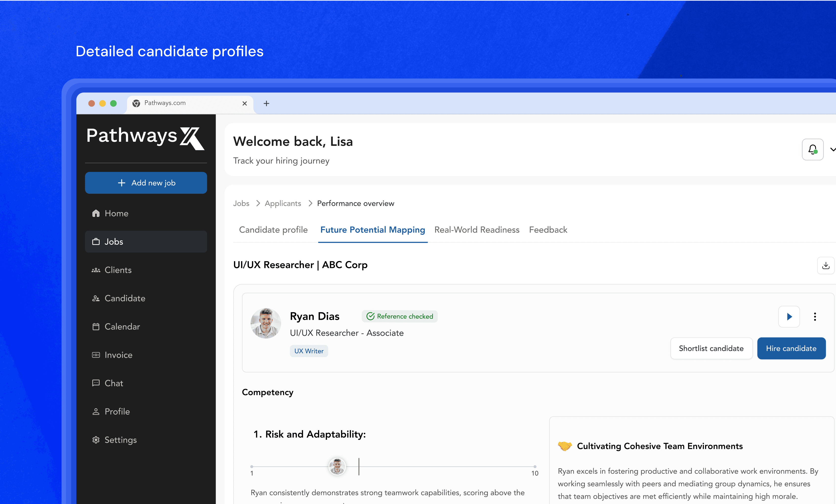Click the handshake icon on the team card
836x504 pixels.
(x=564, y=446)
